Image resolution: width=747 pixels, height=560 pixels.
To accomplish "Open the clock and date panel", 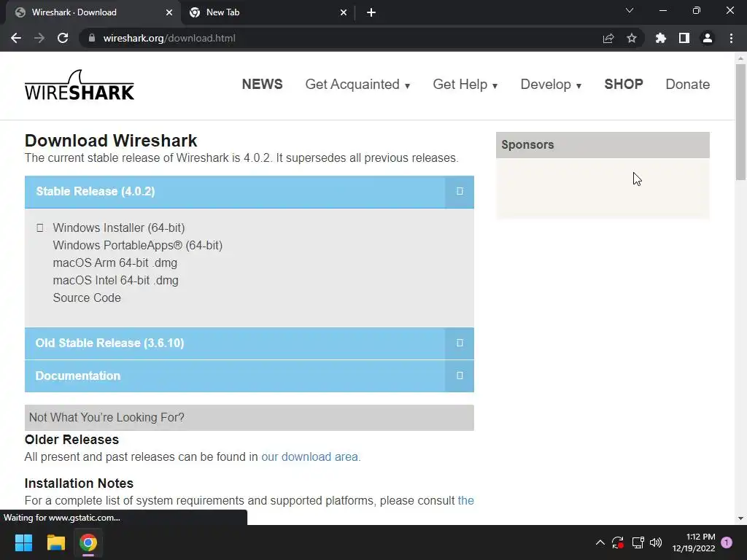I will 694,542.
